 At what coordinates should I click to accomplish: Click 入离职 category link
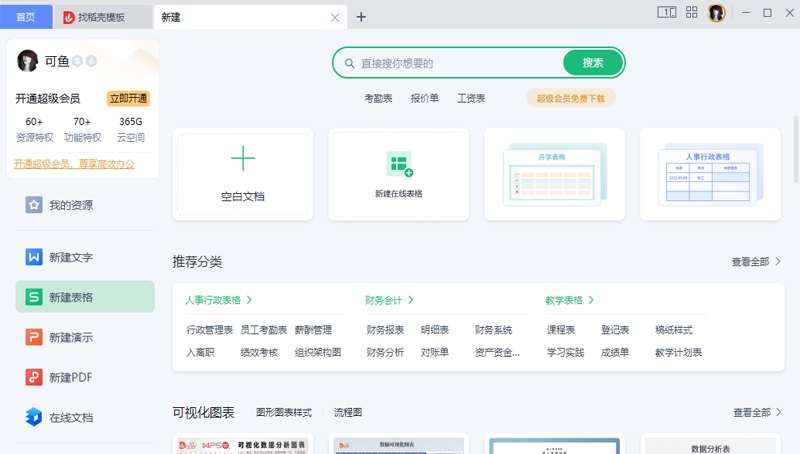pos(201,352)
